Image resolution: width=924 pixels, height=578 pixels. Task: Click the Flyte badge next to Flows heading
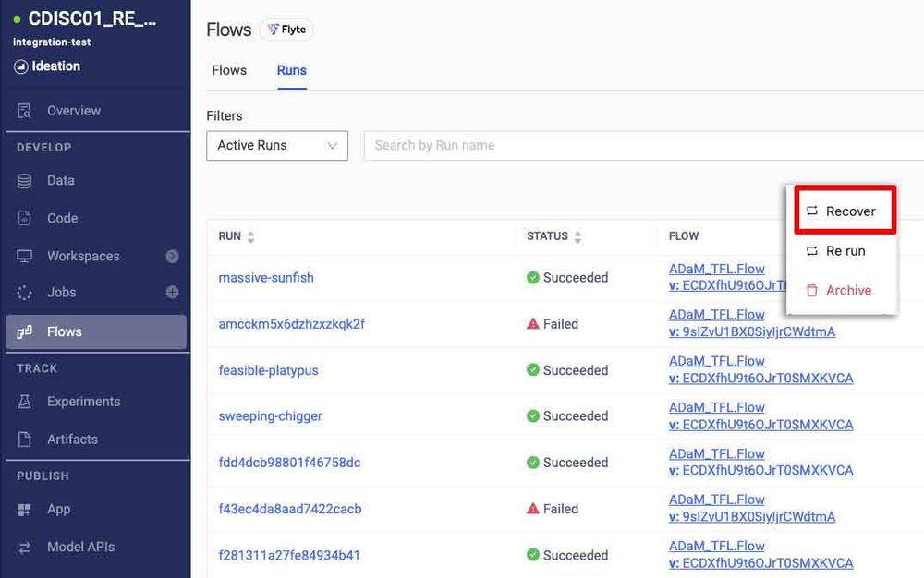pyautogui.click(x=286, y=29)
